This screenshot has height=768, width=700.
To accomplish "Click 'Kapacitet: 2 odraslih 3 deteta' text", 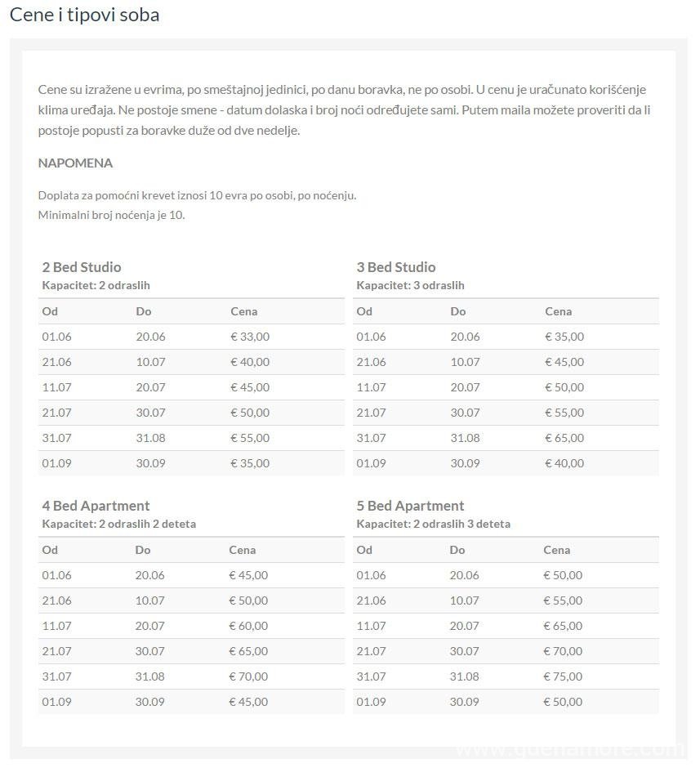I will click(433, 524).
